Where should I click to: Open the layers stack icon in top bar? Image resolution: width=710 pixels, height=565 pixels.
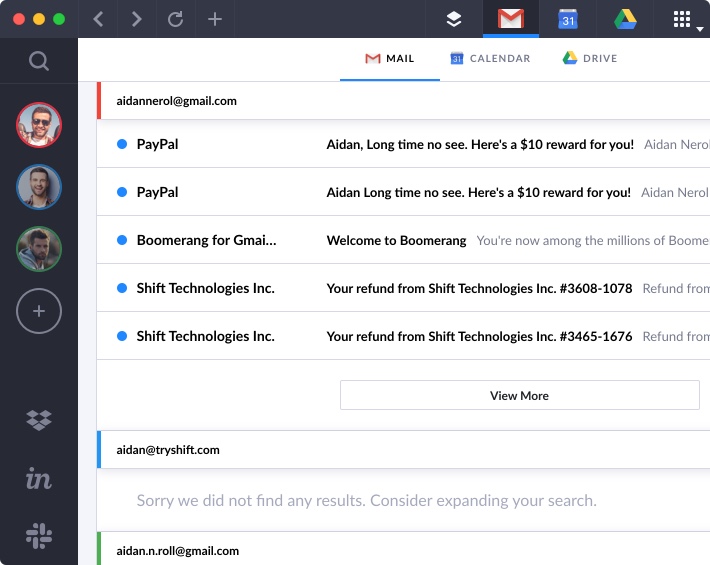pyautogui.click(x=454, y=19)
